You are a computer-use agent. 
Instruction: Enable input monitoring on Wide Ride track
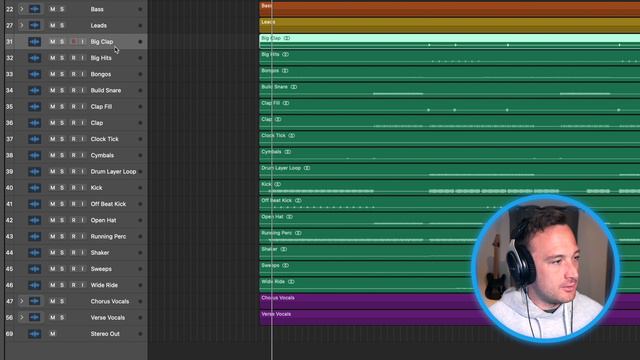tap(82, 285)
